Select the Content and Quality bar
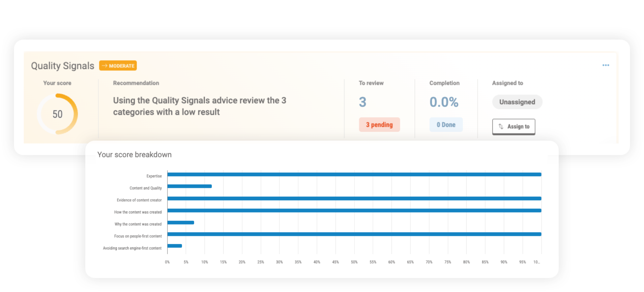This screenshot has height=292, width=644. click(x=189, y=186)
